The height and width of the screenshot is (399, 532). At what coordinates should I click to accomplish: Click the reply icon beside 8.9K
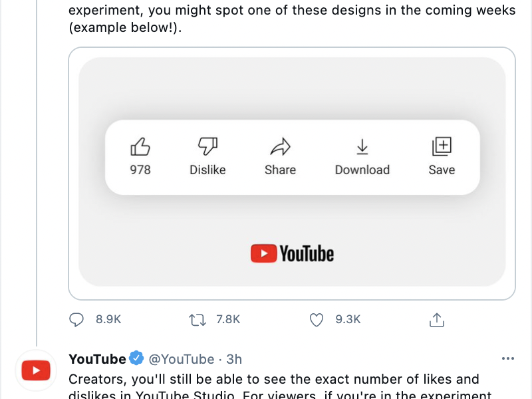pyautogui.click(x=77, y=320)
